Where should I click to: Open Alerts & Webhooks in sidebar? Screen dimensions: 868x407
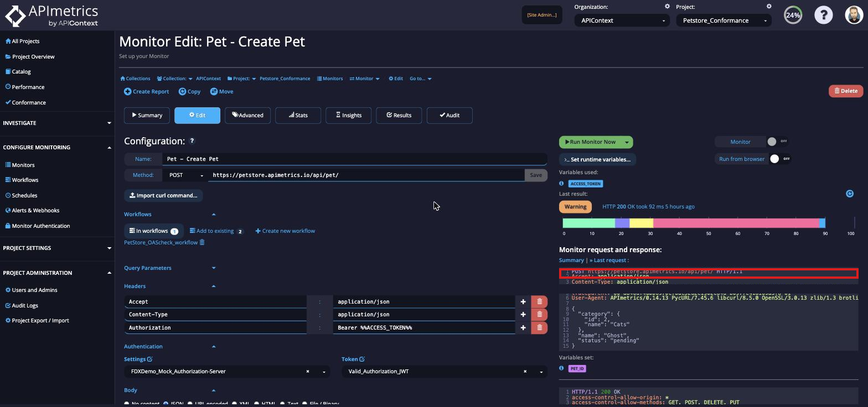point(32,210)
